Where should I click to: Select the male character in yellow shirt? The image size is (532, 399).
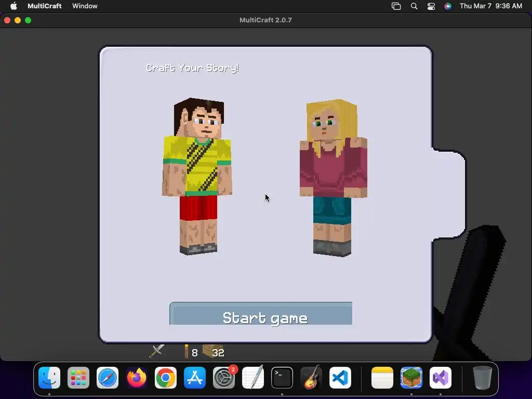pyautogui.click(x=197, y=177)
